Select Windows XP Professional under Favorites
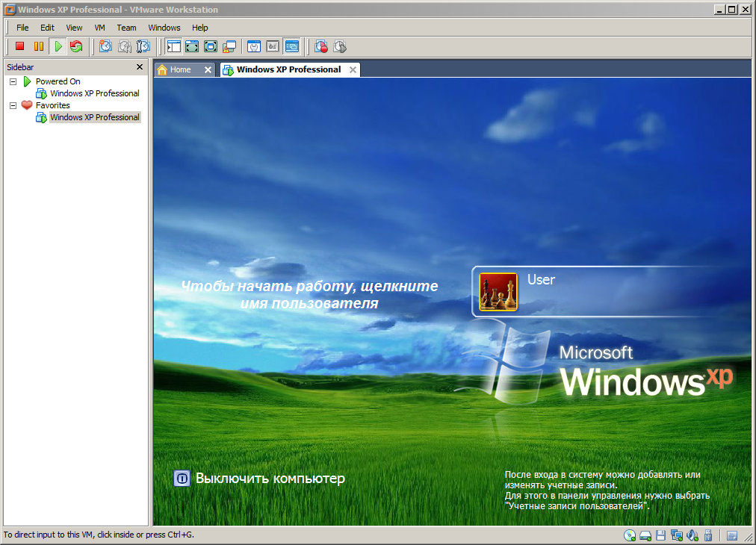The width and height of the screenshot is (756, 545). click(x=94, y=117)
